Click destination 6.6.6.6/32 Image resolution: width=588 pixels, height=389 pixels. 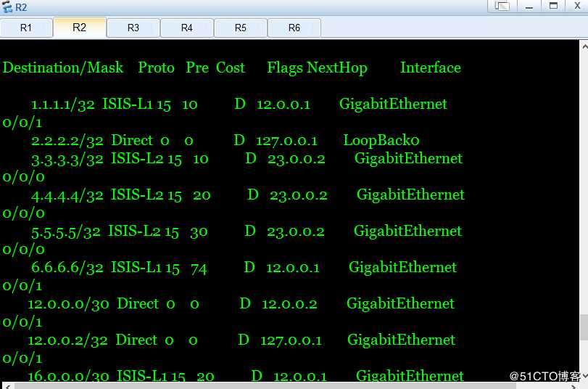point(67,268)
